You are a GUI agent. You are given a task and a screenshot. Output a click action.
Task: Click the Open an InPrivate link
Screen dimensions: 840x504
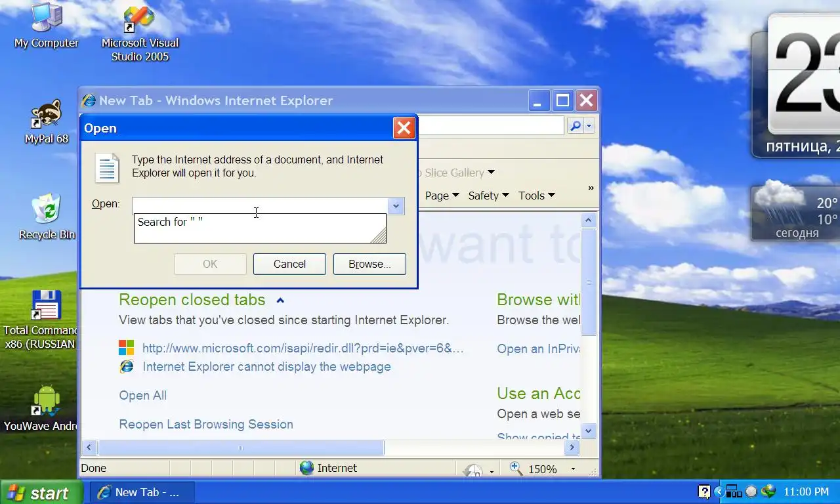click(539, 348)
